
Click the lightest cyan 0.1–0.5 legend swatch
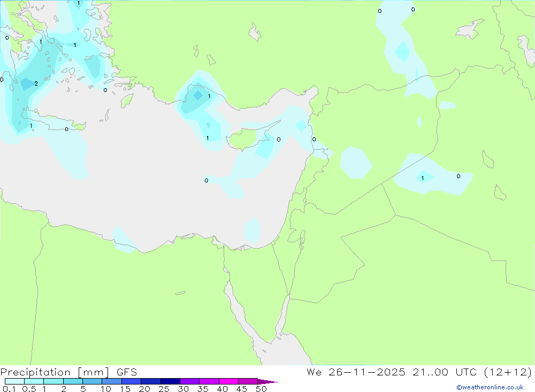(14, 381)
